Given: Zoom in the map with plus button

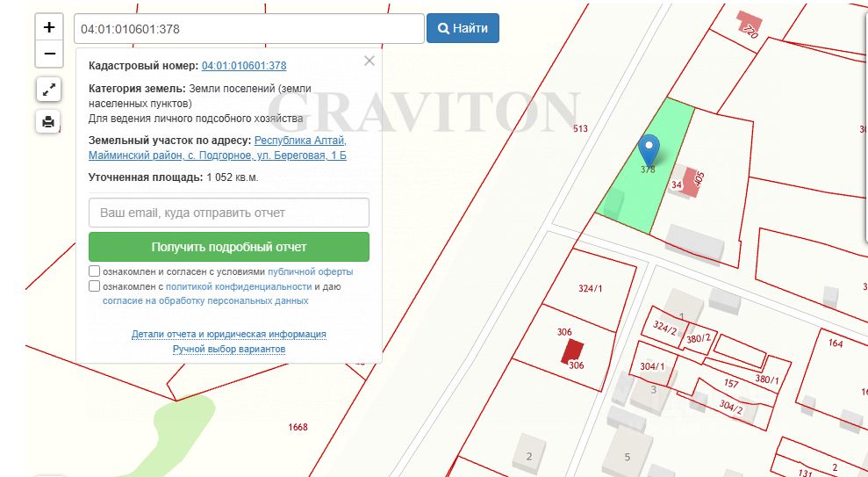Looking at the screenshot, I should (x=49, y=27).
